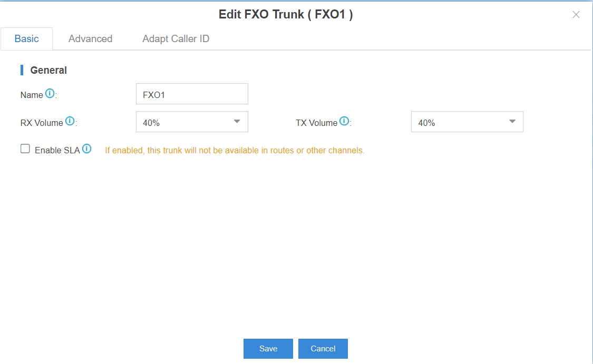Open the TX Volume dropdown

click(x=467, y=122)
